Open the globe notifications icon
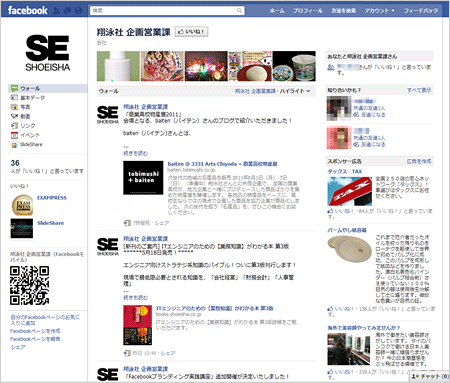The width and height of the screenshot is (450, 383). point(79,11)
